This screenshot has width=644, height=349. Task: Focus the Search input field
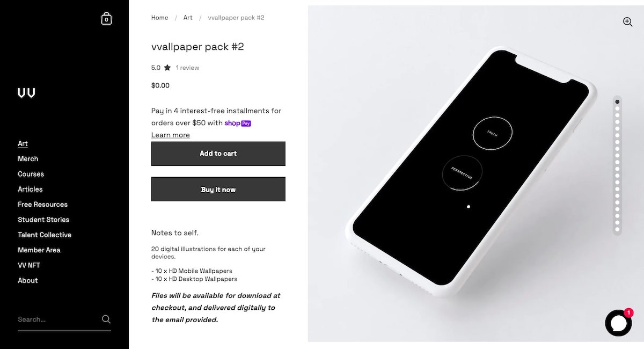tap(58, 319)
